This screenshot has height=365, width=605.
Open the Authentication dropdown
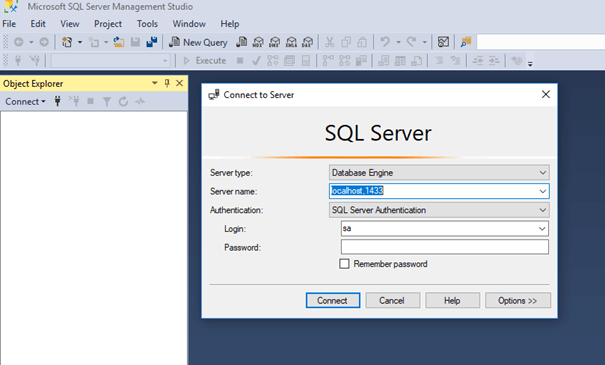point(439,210)
